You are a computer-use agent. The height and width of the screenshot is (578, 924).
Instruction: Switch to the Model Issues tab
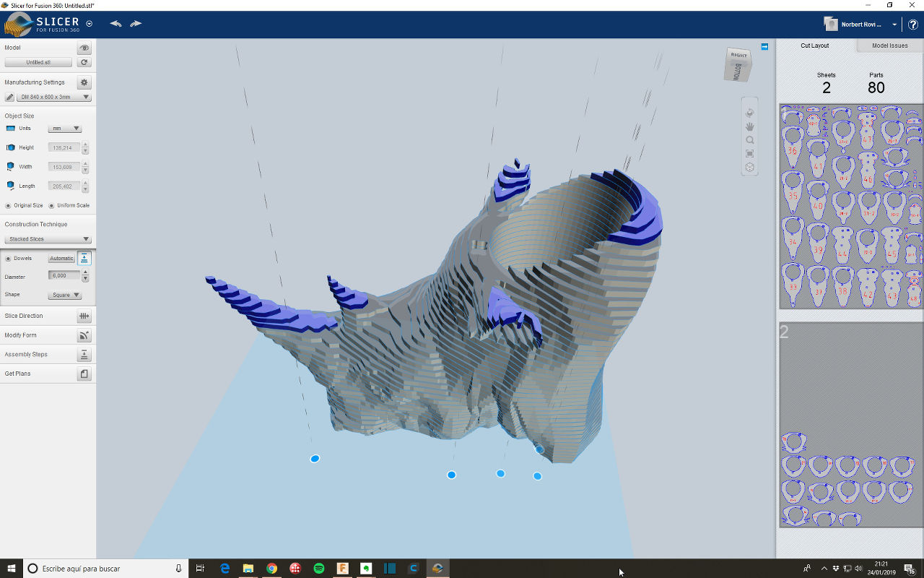point(889,46)
